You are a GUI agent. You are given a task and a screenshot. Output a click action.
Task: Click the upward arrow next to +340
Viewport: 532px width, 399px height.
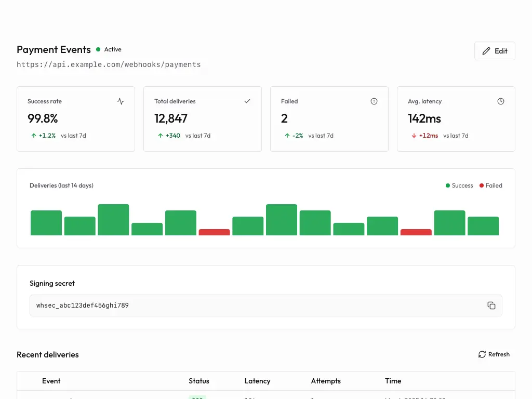[159, 136]
